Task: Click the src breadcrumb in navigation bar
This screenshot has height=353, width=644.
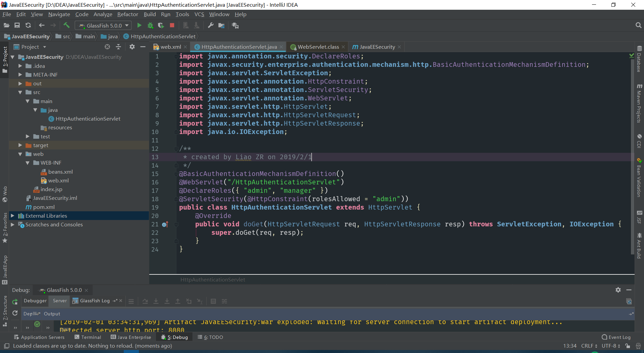Action: click(63, 36)
